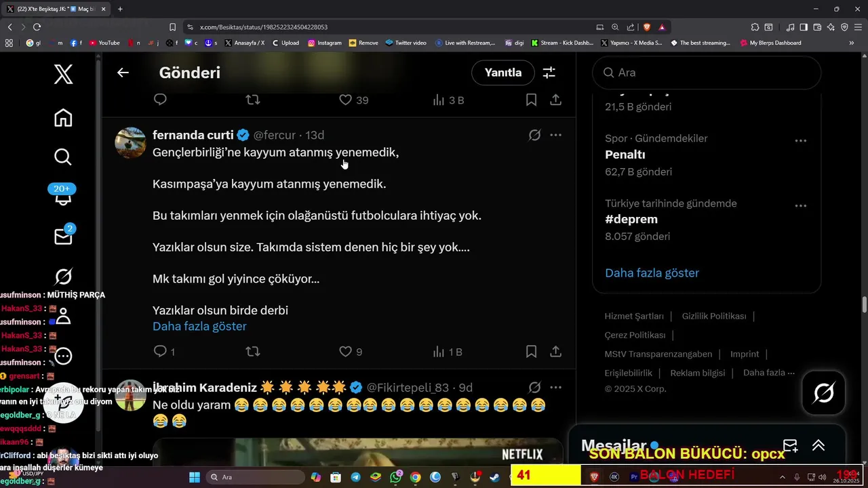868x488 pixels.
Task: Reply to fernanda curti's post
Action: click(x=160, y=352)
